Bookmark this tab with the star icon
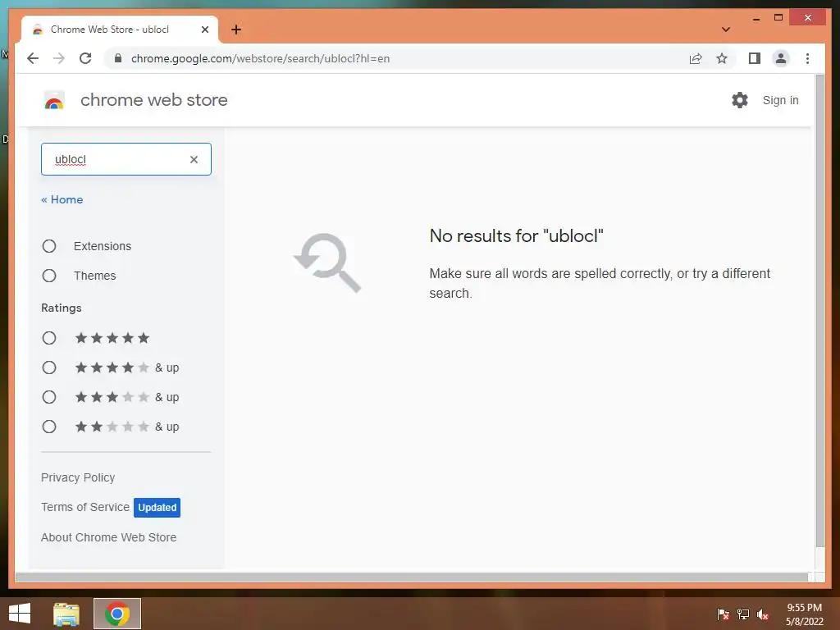Image resolution: width=840 pixels, height=630 pixels. tap(722, 58)
